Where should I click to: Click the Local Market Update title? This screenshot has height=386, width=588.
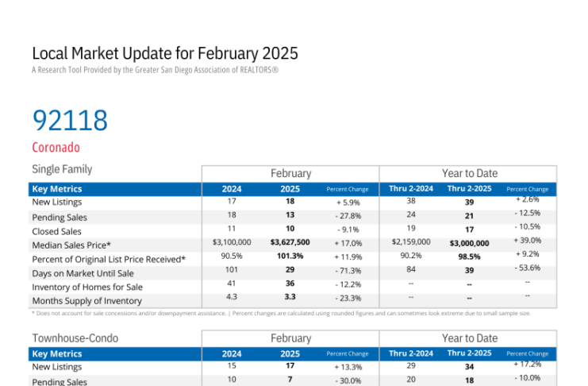(x=164, y=54)
